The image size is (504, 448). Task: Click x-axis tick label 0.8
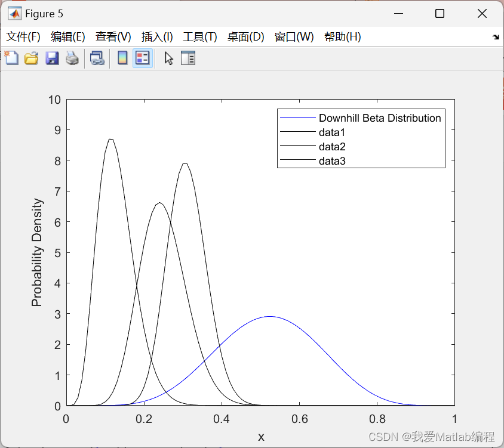(377, 419)
